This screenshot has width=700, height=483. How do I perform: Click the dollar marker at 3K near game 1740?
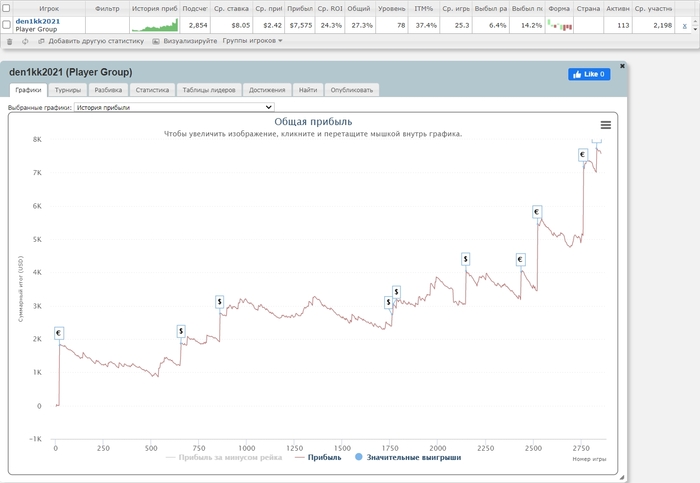(x=388, y=302)
